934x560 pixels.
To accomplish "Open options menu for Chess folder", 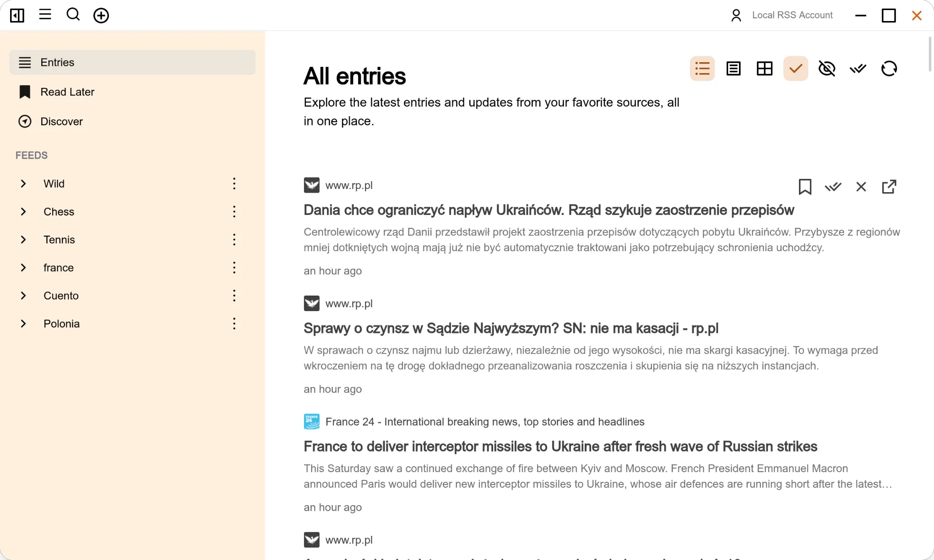I will (x=234, y=212).
